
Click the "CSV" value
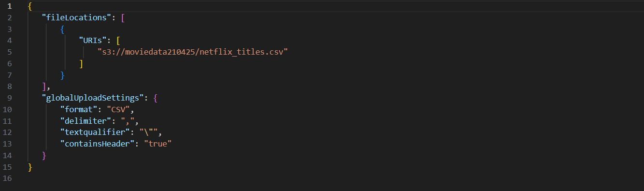117,110
